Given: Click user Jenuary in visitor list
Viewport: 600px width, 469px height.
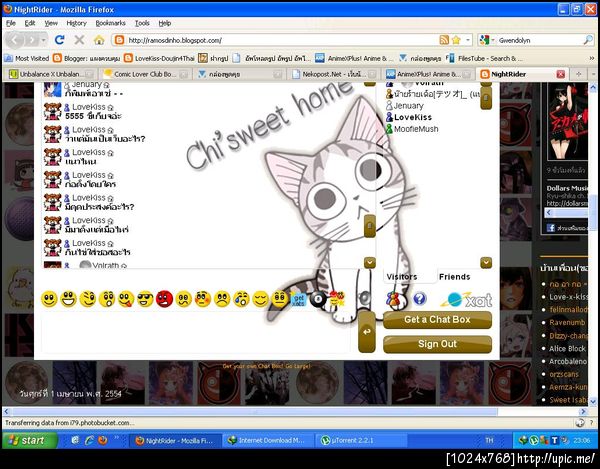Looking at the screenshot, I should click(x=405, y=106).
